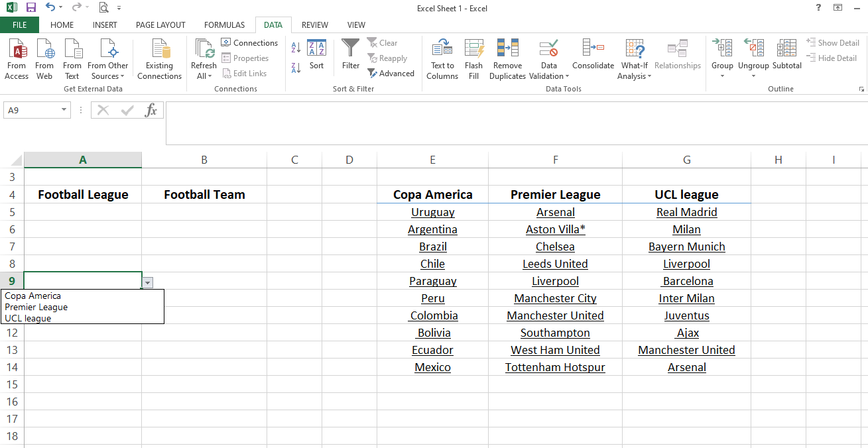Screen dimensions: 868x448
Task: Expand the Data Validation dropdown
Action: [548, 76]
